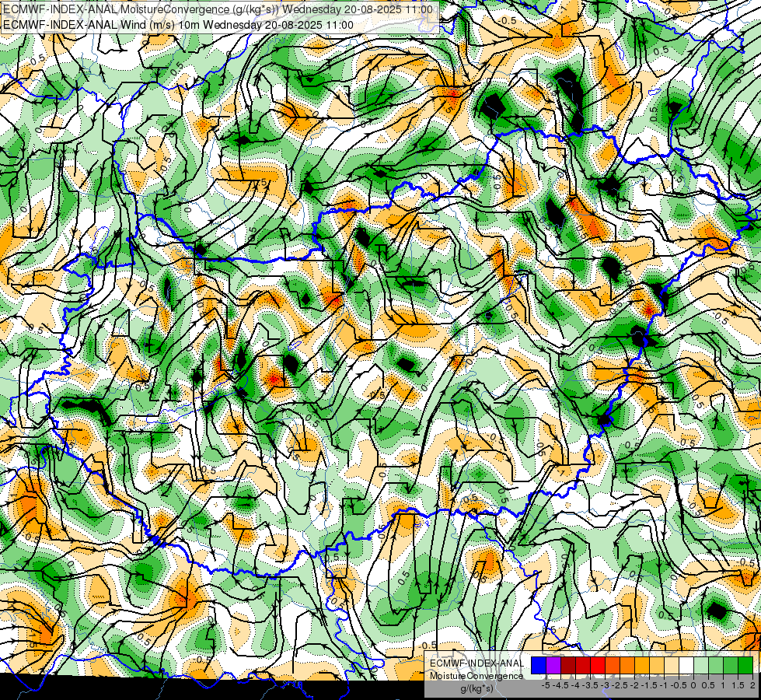Click the blue legend color swatch
The image size is (761, 700).
click(x=539, y=666)
